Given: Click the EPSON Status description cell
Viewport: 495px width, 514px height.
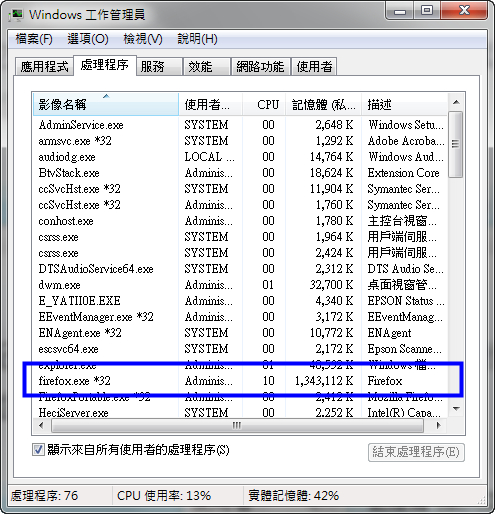Looking at the screenshot, I should [x=406, y=301].
